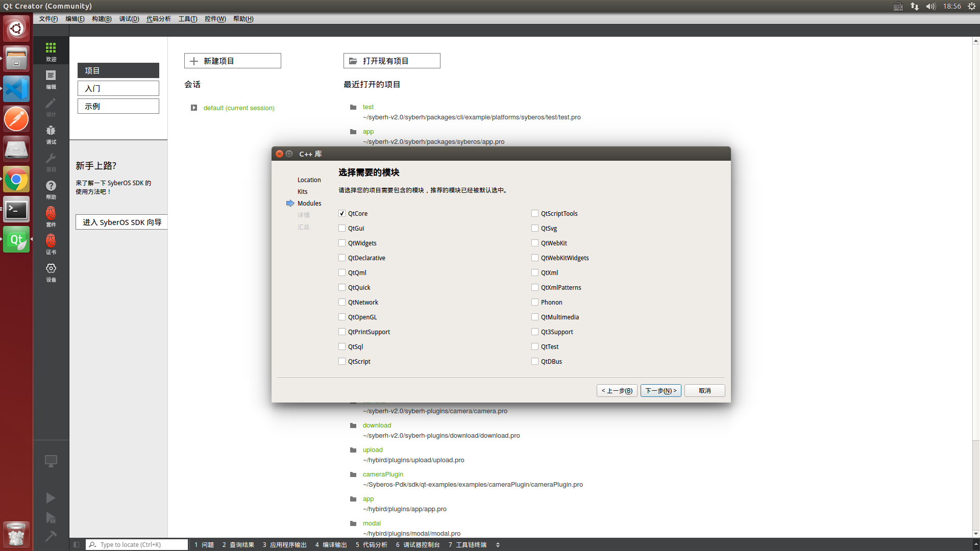Toggle the left sidebar visibility icon

76,544
